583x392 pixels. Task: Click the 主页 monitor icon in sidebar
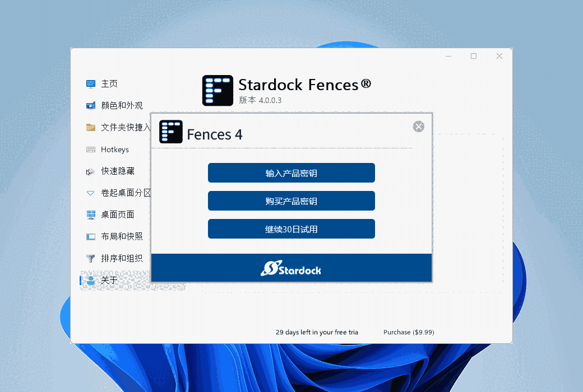91,84
